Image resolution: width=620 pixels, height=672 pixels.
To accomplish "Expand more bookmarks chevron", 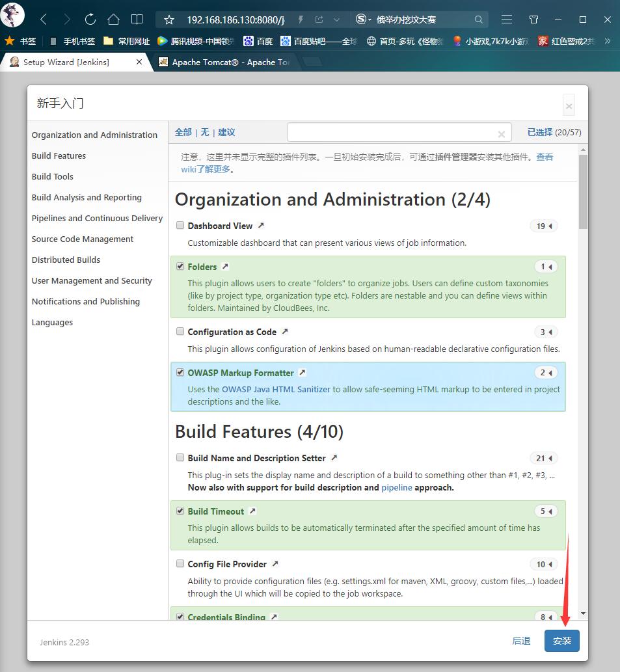I will click(607, 41).
